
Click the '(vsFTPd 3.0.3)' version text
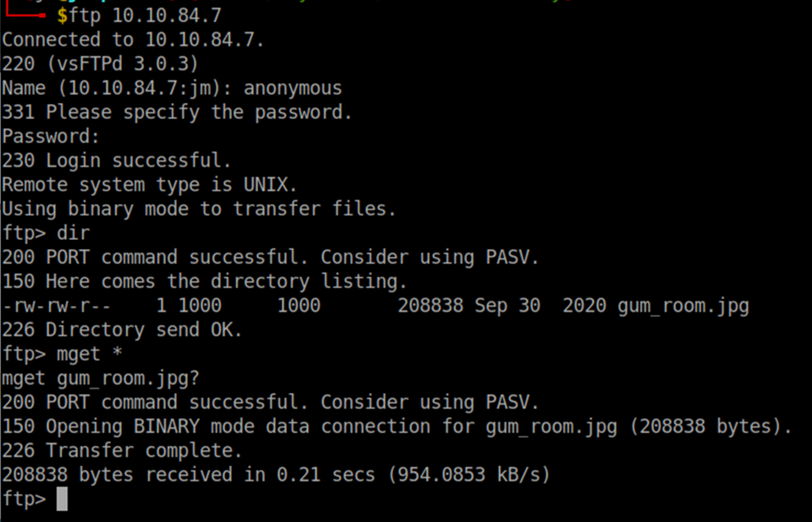123,64
